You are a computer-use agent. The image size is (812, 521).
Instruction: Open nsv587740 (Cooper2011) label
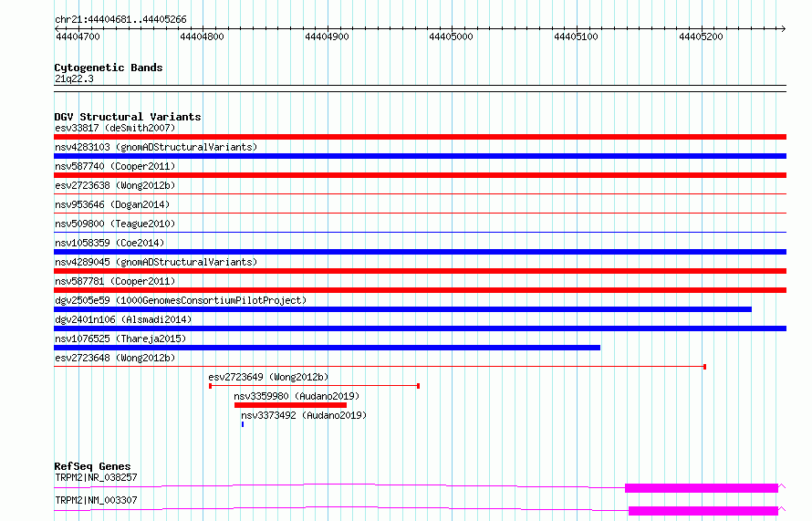click(x=115, y=166)
